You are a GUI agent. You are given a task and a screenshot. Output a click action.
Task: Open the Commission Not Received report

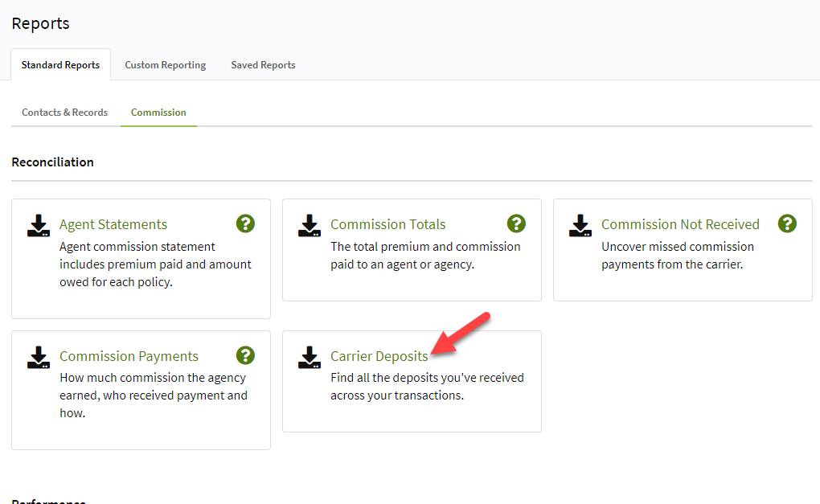click(680, 223)
